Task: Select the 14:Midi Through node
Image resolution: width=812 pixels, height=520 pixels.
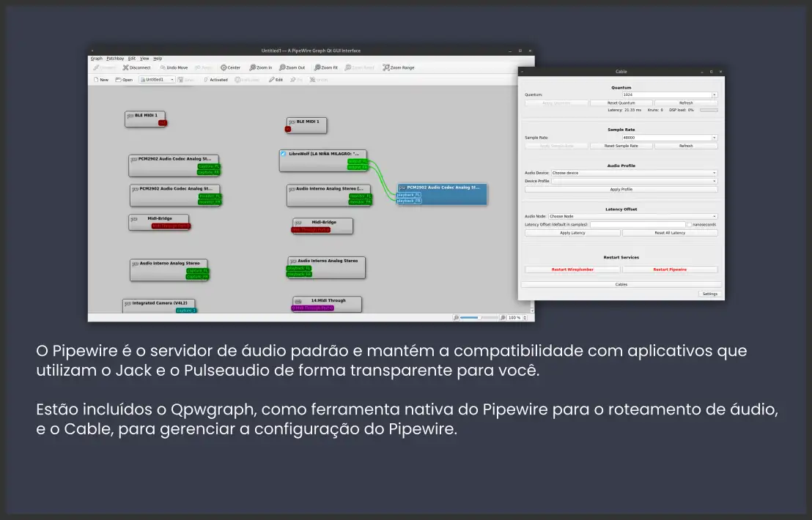Action: click(x=327, y=304)
